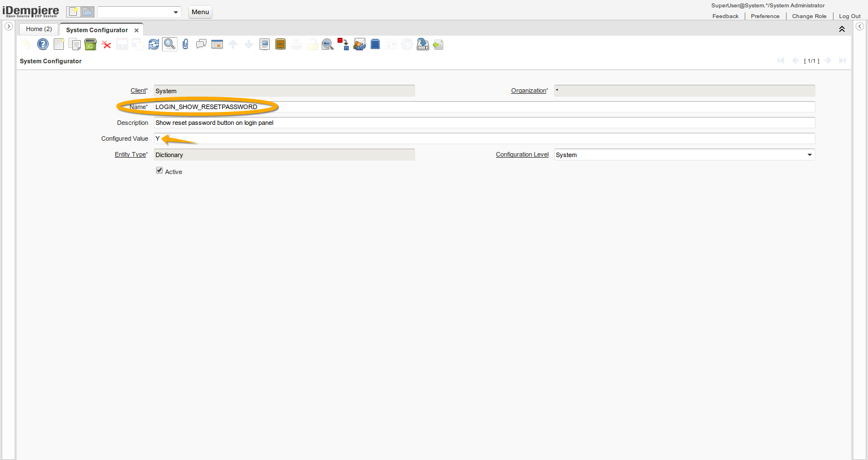This screenshot has height=460, width=868.
Task: Click the Change Role link
Action: [x=809, y=16]
